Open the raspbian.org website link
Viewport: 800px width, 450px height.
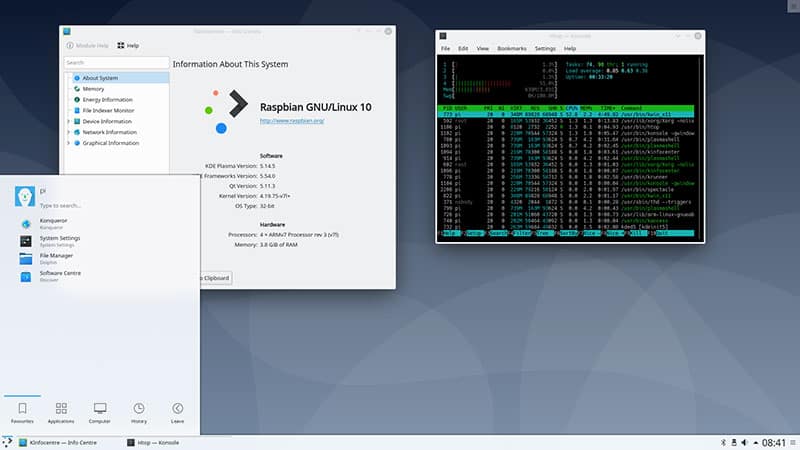click(291, 121)
